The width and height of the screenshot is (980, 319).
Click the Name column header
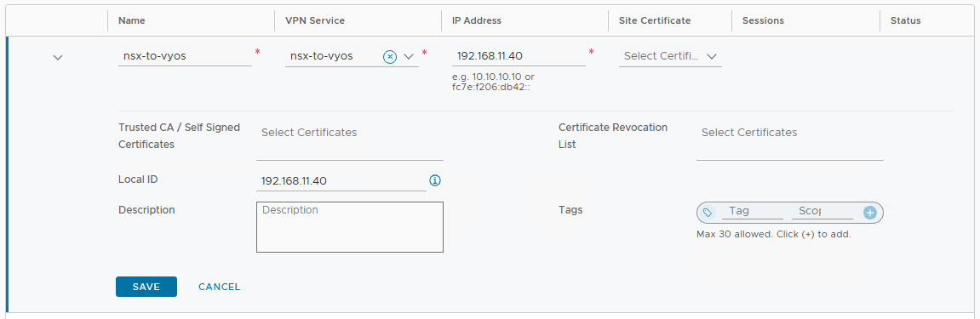pyautogui.click(x=131, y=20)
